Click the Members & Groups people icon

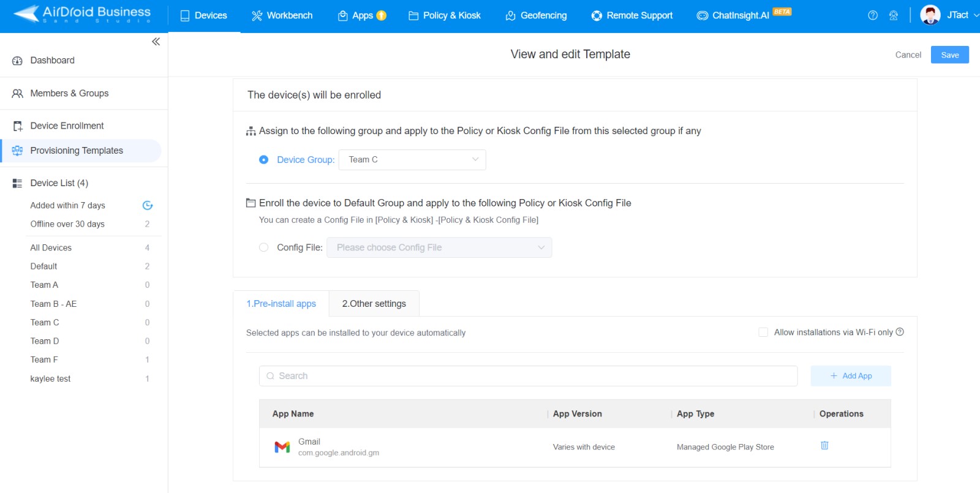click(17, 93)
